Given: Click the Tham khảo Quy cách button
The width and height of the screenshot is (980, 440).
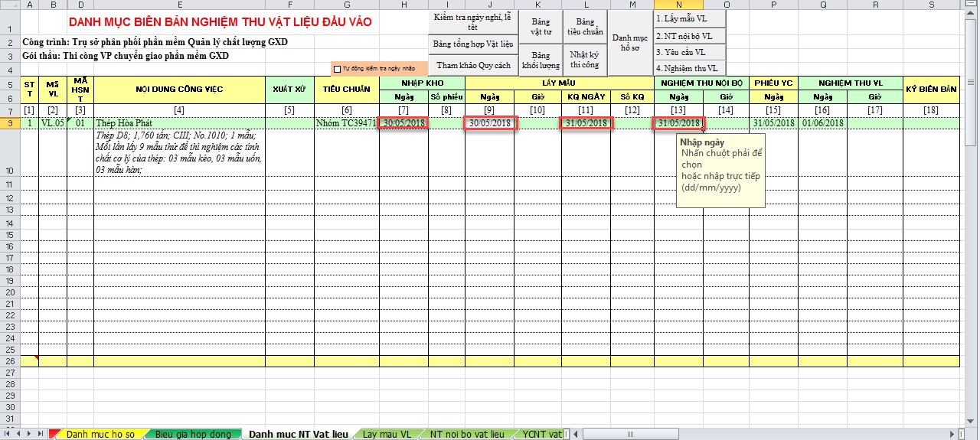Looking at the screenshot, I should [x=472, y=66].
